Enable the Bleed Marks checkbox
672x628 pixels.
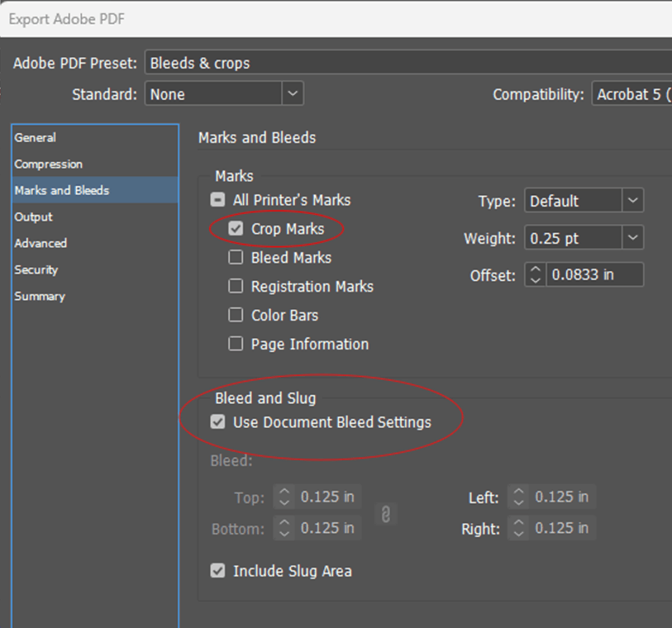pyautogui.click(x=236, y=258)
